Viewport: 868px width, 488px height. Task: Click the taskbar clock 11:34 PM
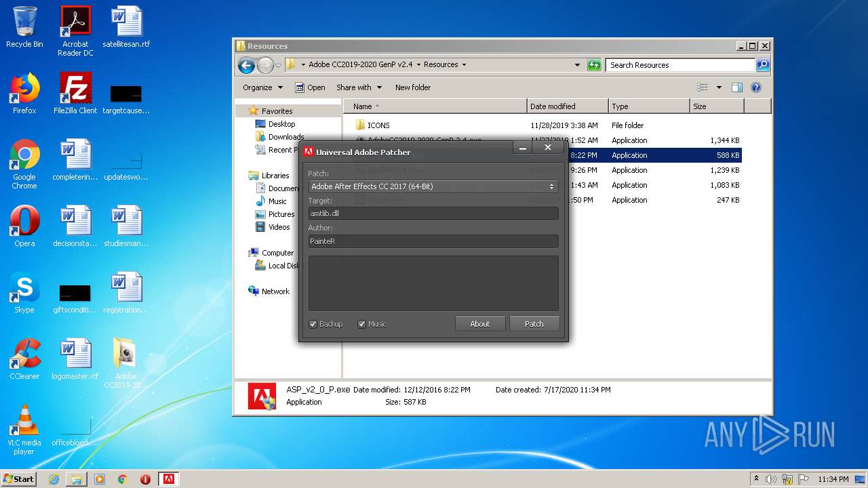[x=833, y=479]
